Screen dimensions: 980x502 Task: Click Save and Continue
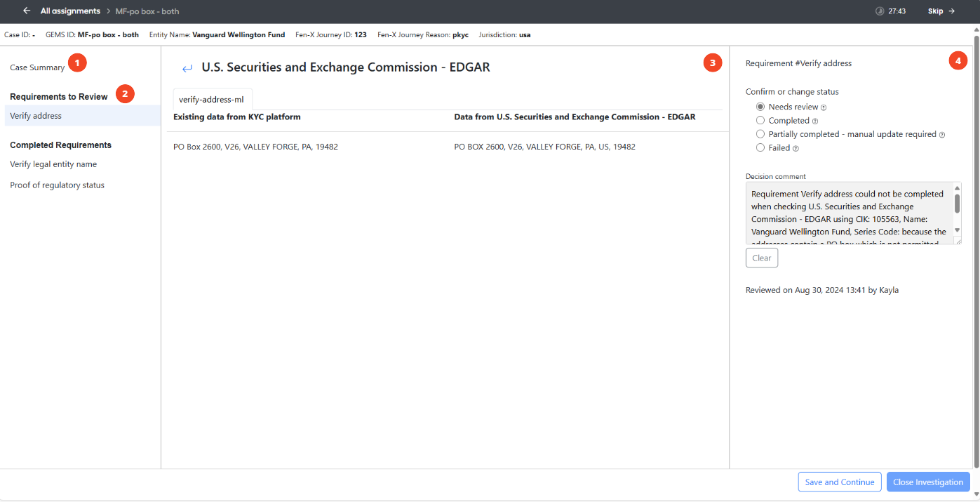tap(840, 482)
